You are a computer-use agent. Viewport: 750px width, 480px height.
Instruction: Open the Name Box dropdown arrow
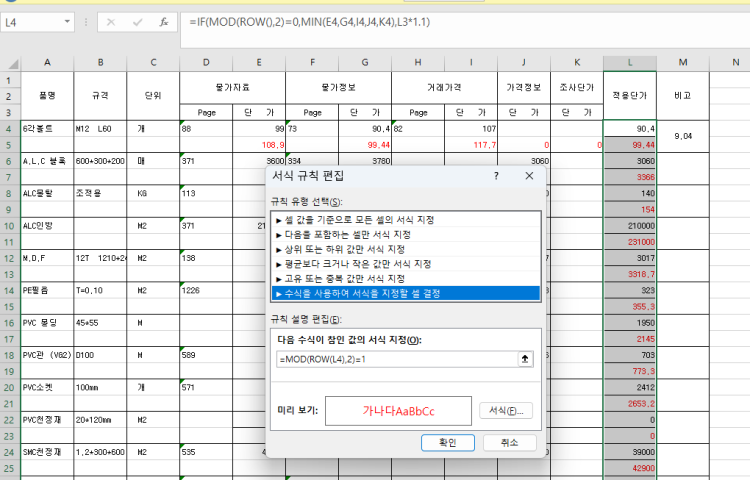tap(67, 22)
